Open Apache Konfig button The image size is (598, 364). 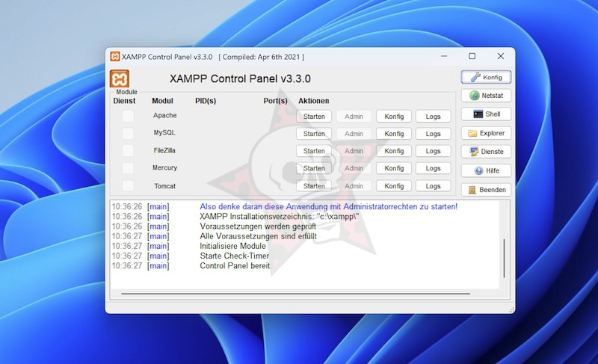click(x=394, y=117)
